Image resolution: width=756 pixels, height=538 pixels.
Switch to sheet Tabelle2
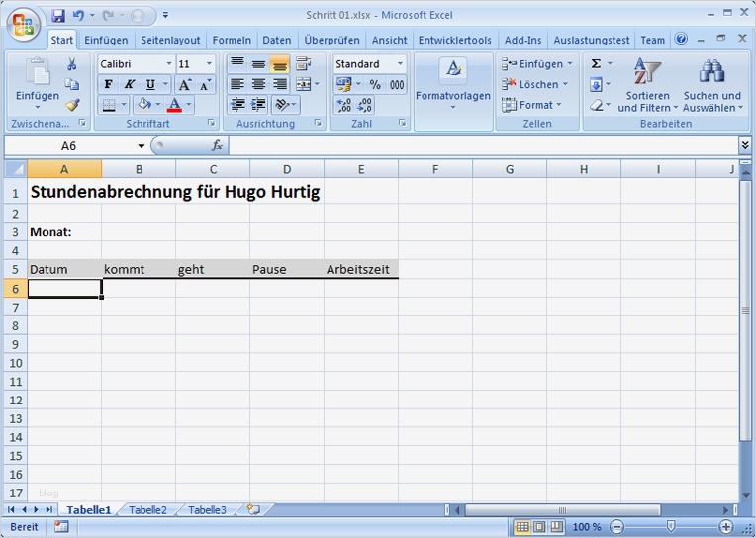coord(147,510)
